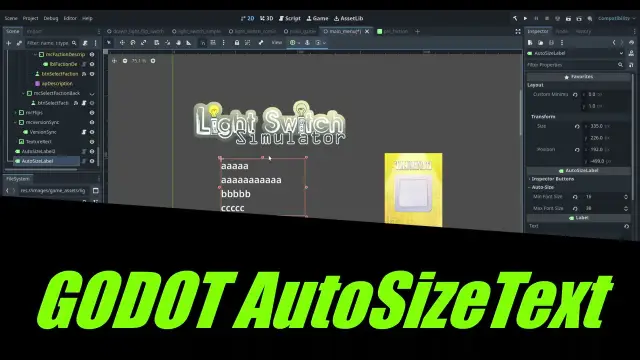Open the Project menu
The image size is (640, 360).
coord(30,18)
